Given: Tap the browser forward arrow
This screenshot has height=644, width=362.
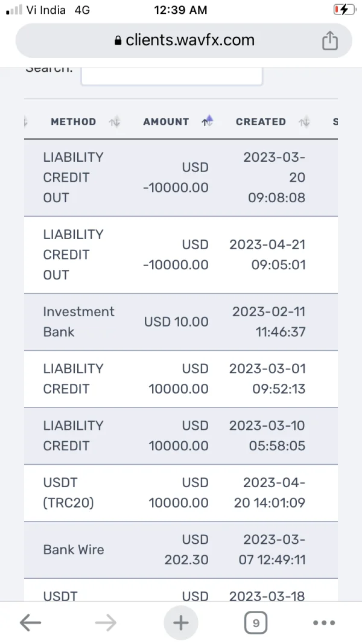Looking at the screenshot, I should click(x=106, y=623).
